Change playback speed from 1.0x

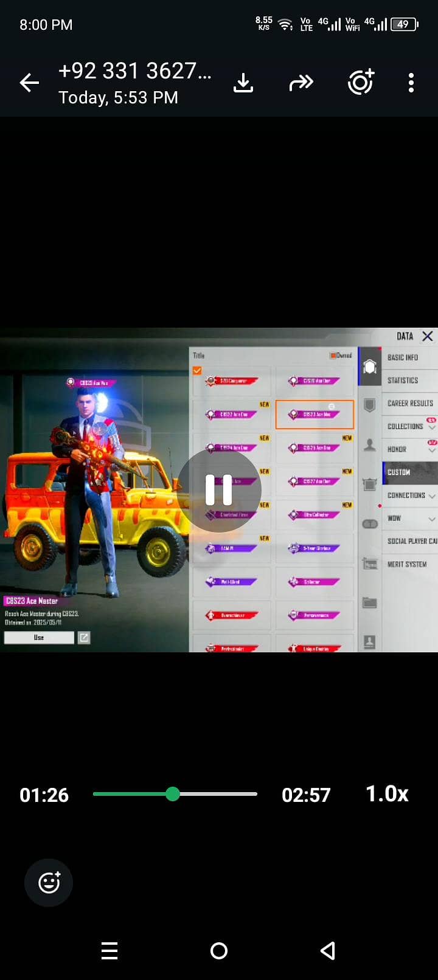(x=387, y=794)
